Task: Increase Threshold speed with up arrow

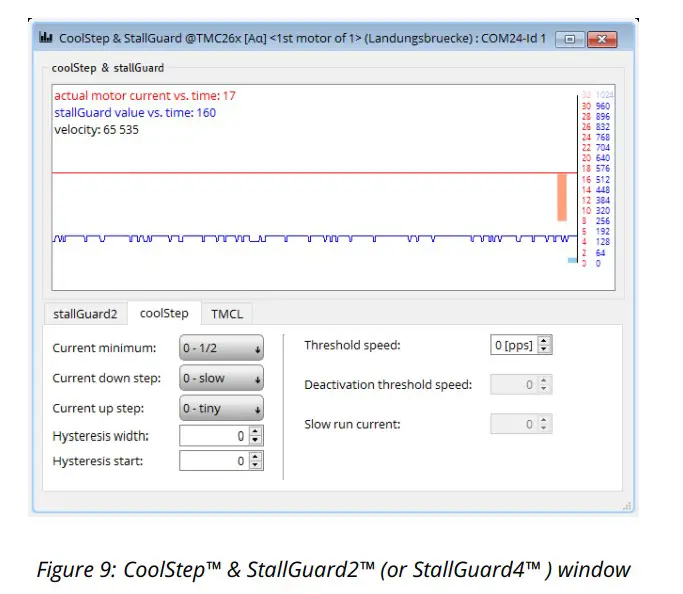Action: [x=544, y=341]
